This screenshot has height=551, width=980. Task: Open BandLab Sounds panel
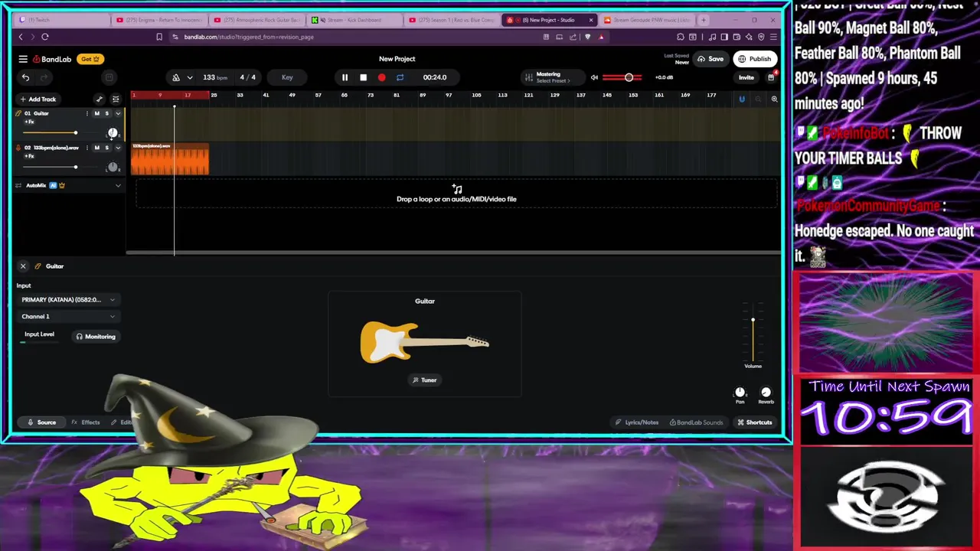[x=697, y=422]
